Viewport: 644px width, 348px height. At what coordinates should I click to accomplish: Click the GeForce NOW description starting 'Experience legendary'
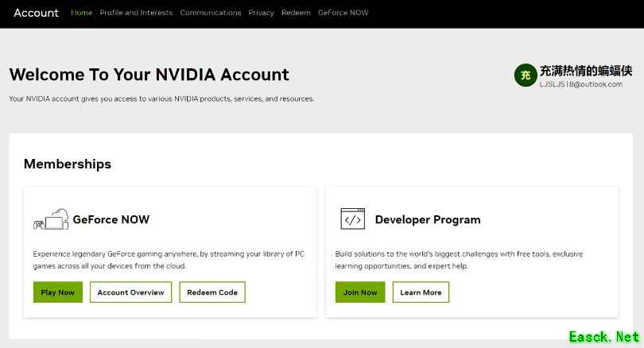coord(169,260)
